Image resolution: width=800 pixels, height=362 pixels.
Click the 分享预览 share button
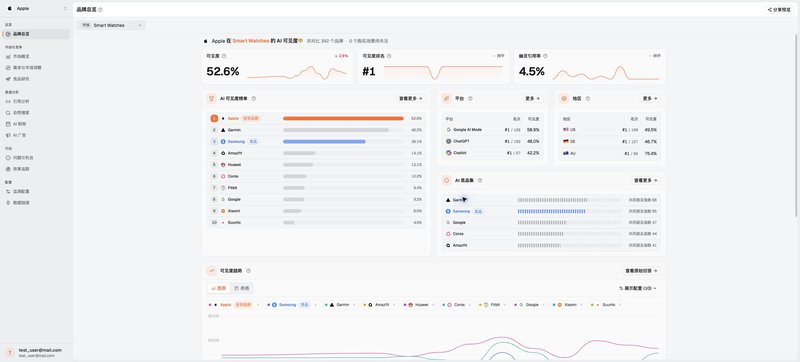(779, 10)
